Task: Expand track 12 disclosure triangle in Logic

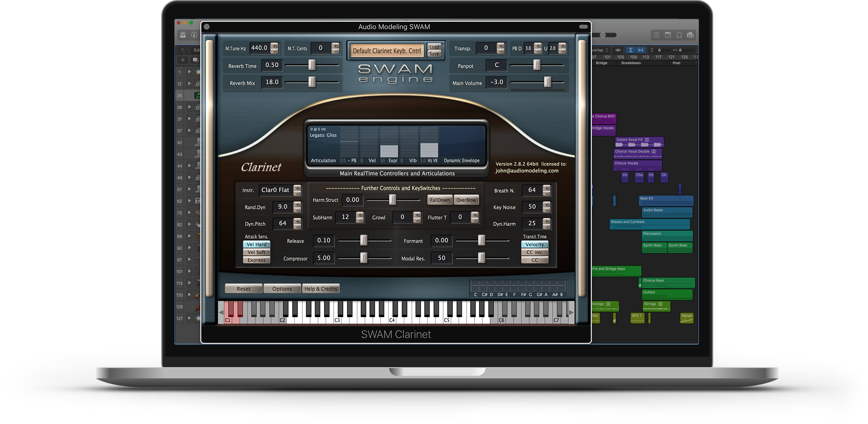Action: (x=189, y=83)
